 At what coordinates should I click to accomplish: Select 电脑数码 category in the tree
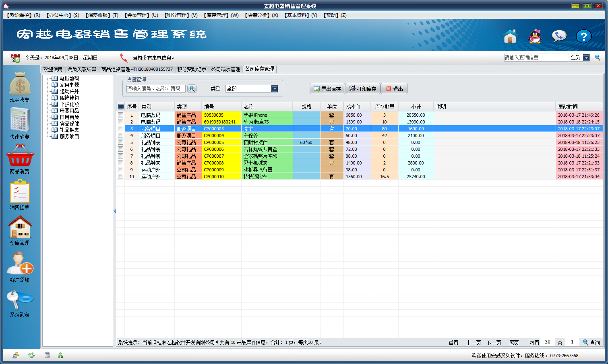coord(69,78)
